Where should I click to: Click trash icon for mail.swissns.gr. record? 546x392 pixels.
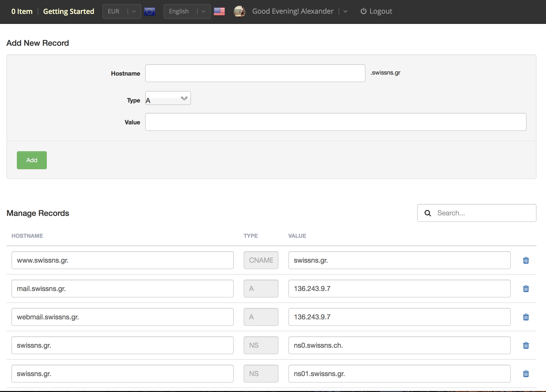(526, 289)
